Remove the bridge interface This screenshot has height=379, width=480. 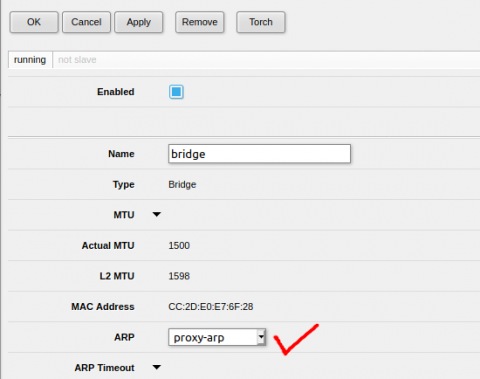[x=199, y=22]
